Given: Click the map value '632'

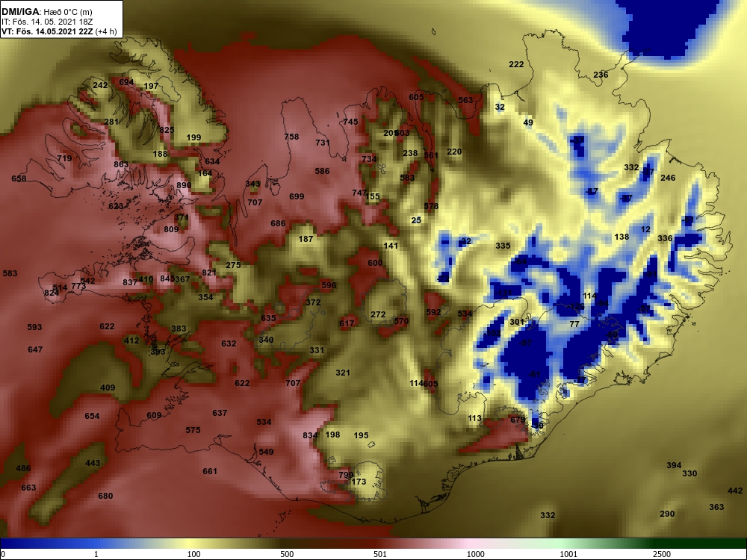Looking at the screenshot, I should click(x=229, y=343).
